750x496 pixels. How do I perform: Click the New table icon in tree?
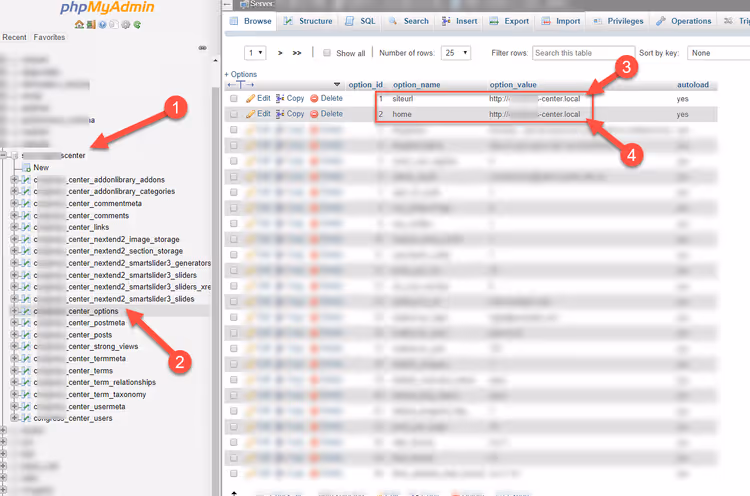(x=27, y=167)
